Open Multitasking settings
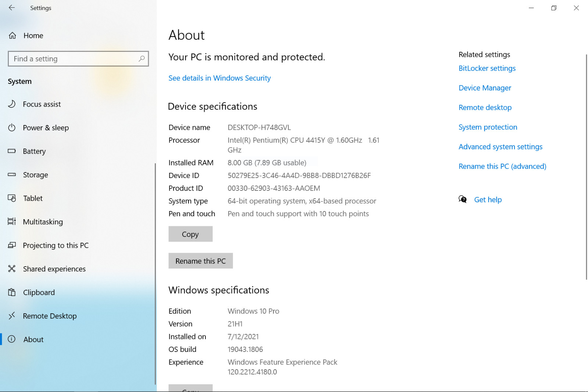Screen dimensions: 588x392 [78, 222]
